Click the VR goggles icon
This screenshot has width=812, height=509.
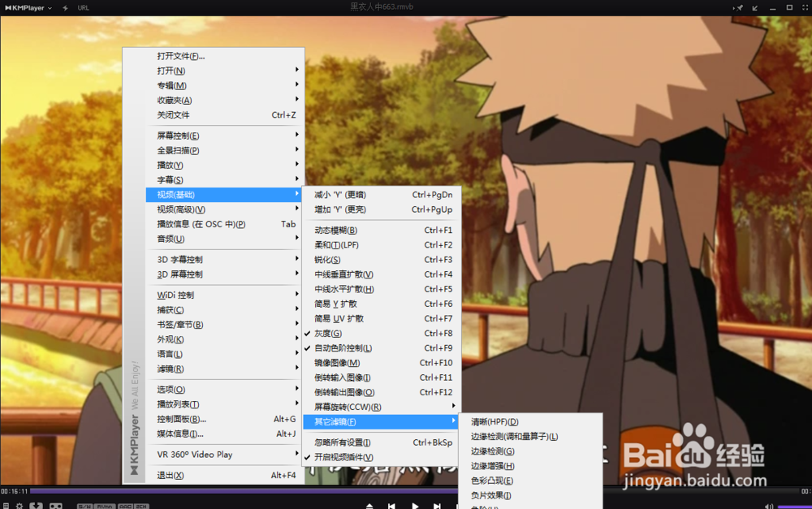coord(55,506)
